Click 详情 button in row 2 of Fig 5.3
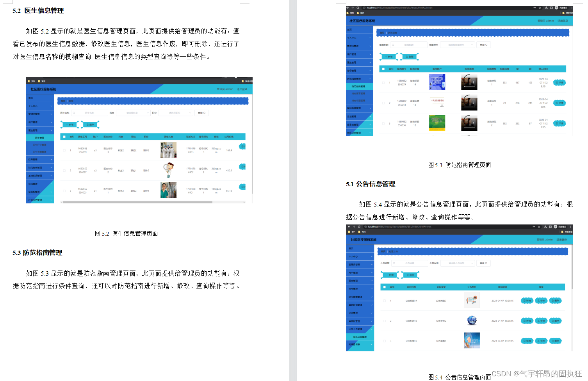588x381 pixels. 559,103
